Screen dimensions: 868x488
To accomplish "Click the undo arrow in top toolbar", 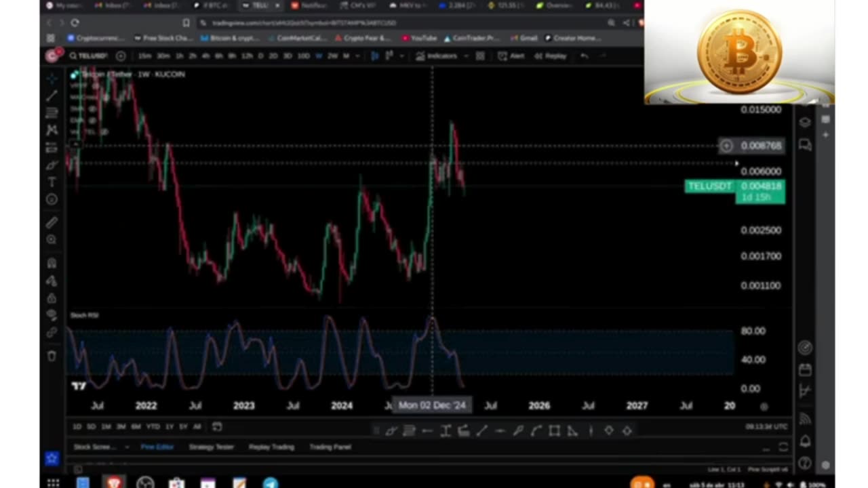I will tap(585, 56).
